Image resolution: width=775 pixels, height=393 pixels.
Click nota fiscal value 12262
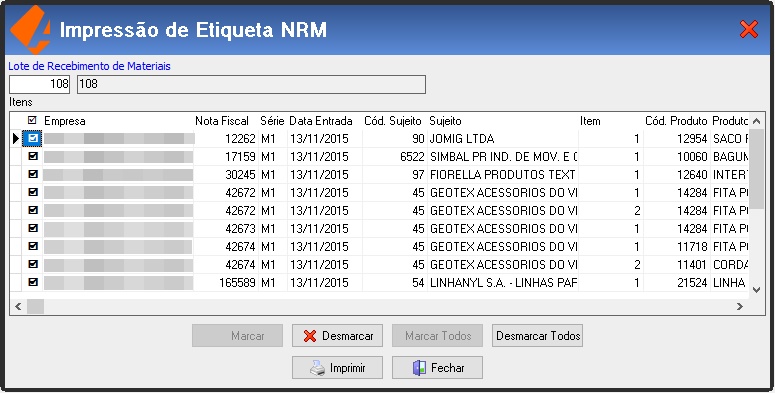(240, 139)
